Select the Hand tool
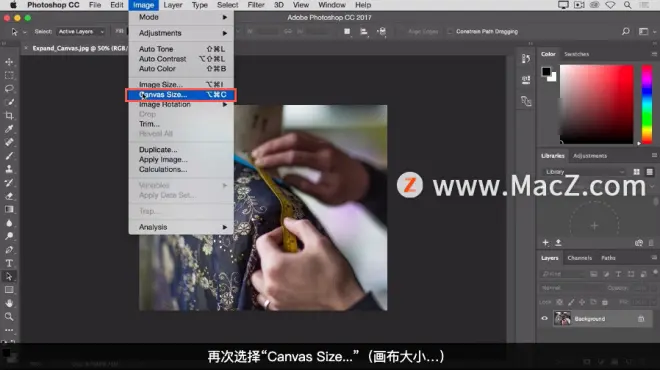The image size is (660, 370). tap(9, 303)
